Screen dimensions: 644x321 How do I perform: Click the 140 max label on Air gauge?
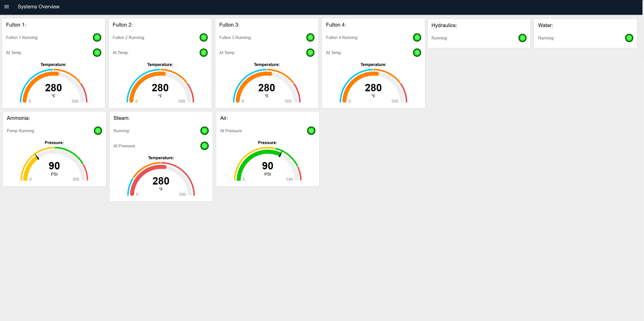tap(289, 179)
